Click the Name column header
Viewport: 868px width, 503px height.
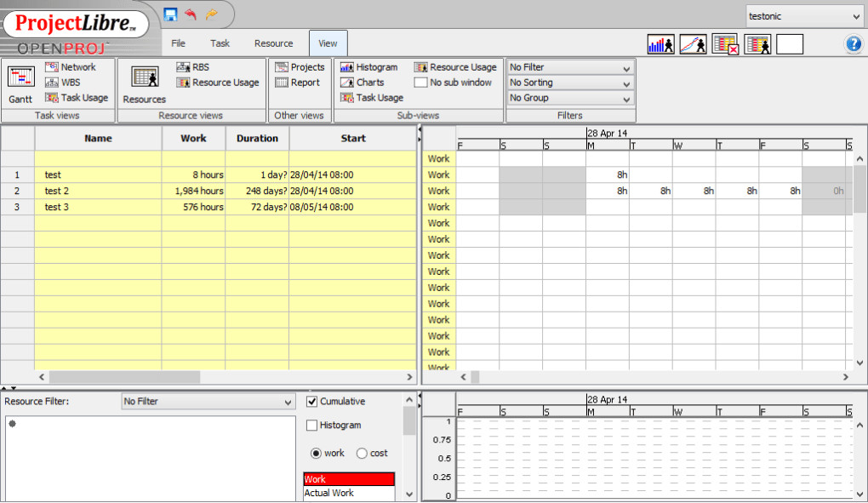[98, 139]
